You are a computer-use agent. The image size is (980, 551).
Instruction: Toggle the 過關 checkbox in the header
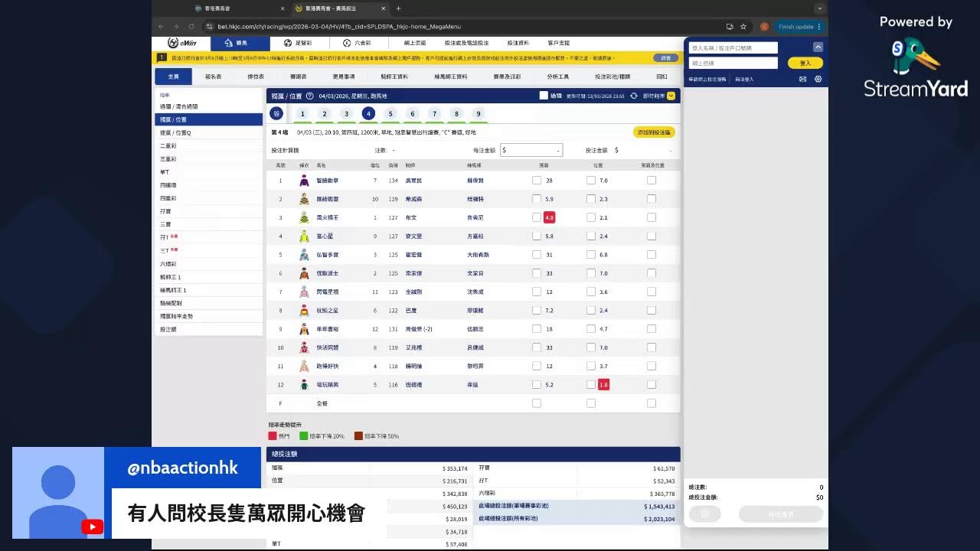[x=544, y=96]
